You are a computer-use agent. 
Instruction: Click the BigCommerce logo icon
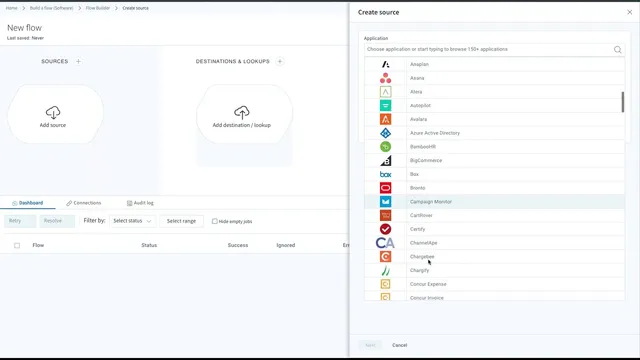(385, 160)
